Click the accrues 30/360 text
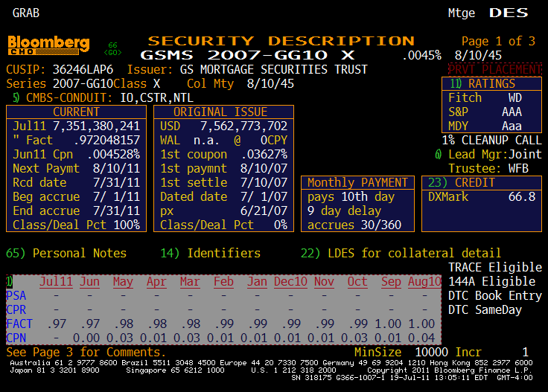Image resolution: width=548 pixels, height=392 pixels. 354,225
